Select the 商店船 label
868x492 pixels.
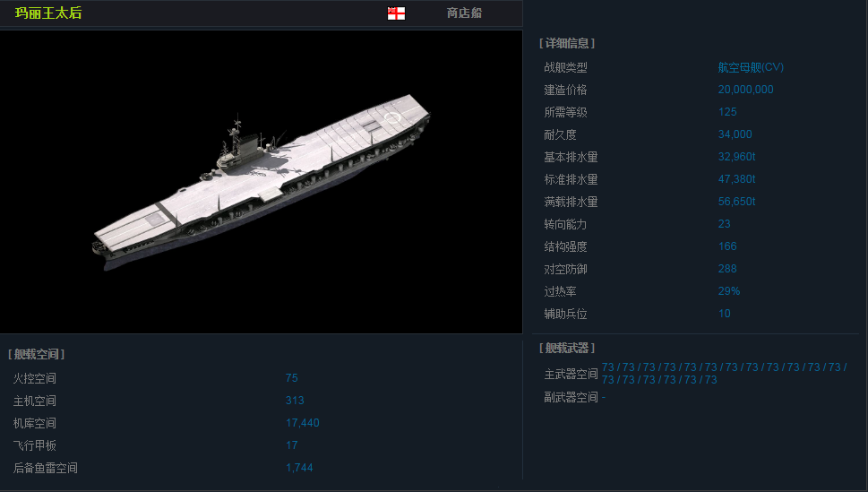(464, 13)
